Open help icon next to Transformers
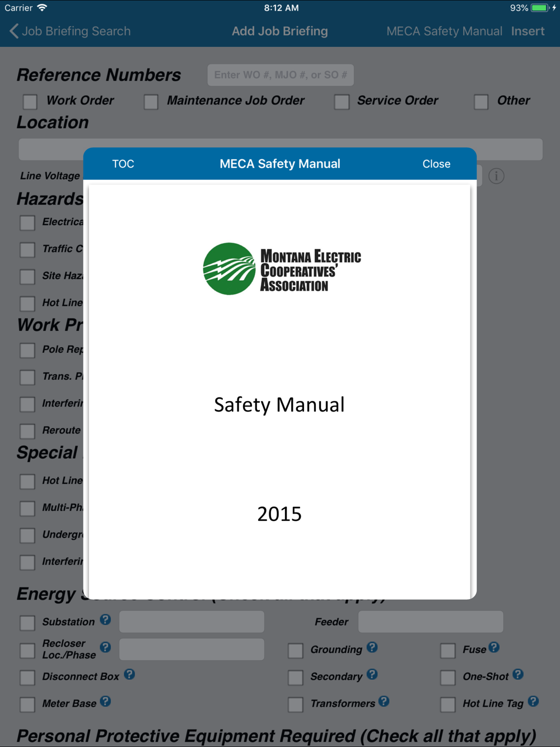 point(384,701)
